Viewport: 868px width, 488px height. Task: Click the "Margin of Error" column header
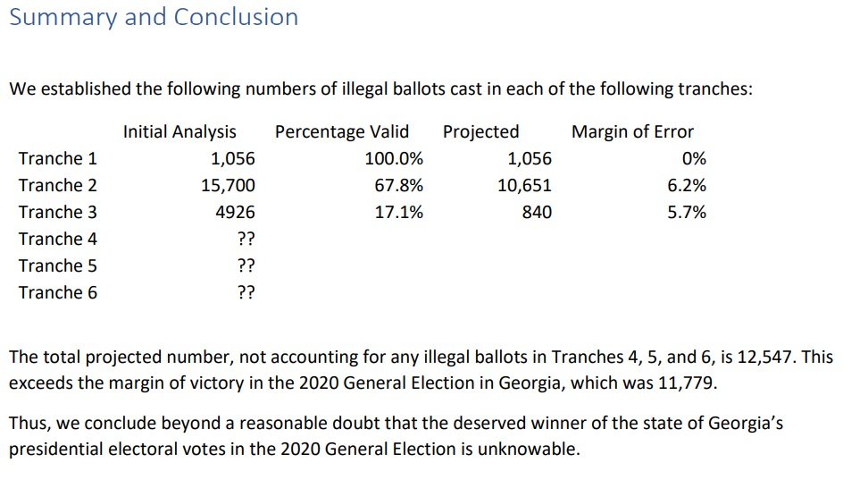click(632, 132)
